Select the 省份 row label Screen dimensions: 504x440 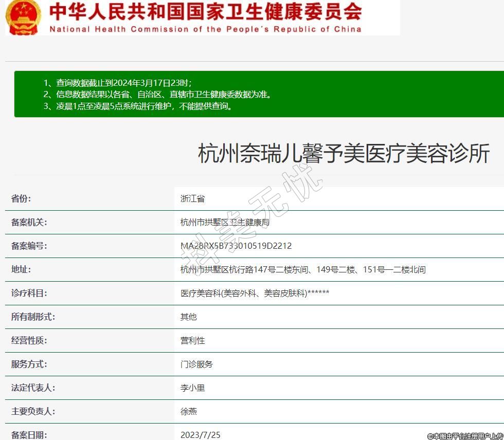click(25, 199)
